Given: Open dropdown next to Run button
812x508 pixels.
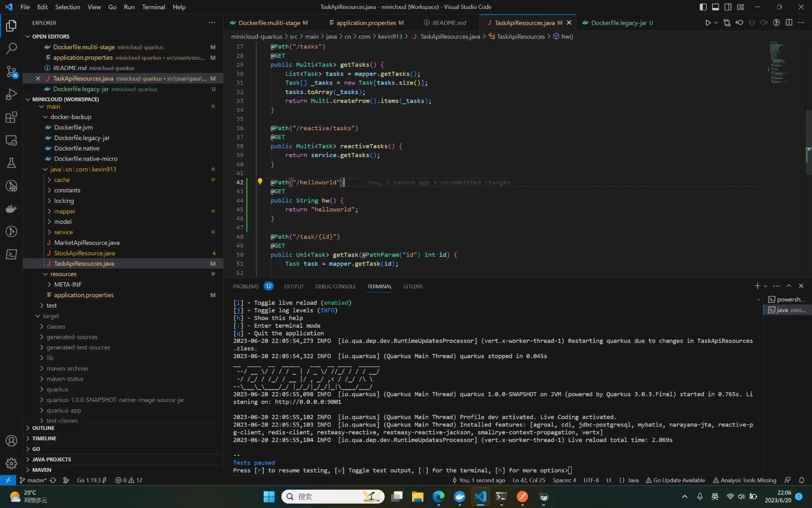Looking at the screenshot, I should (x=716, y=23).
